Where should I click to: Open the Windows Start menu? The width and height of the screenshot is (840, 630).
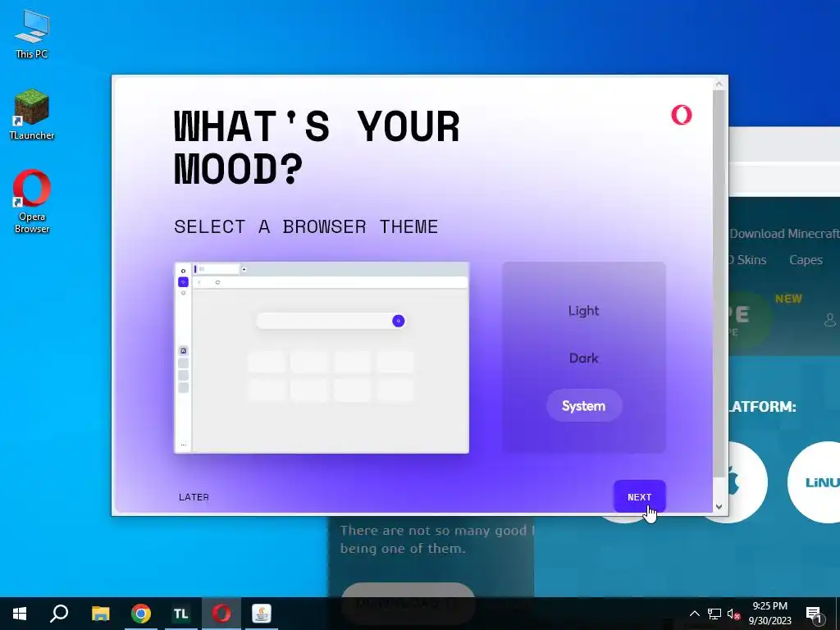pos(20,614)
